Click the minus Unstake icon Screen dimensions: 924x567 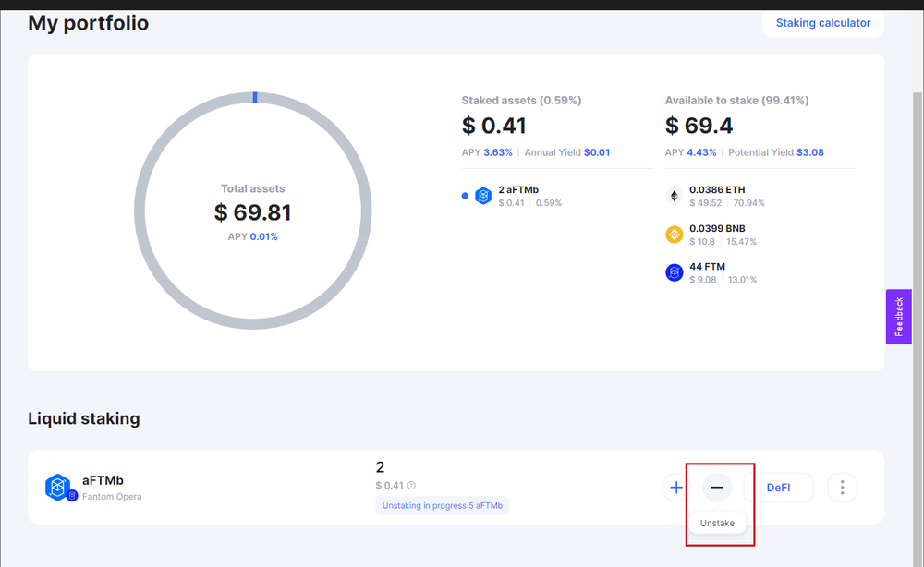(716, 487)
